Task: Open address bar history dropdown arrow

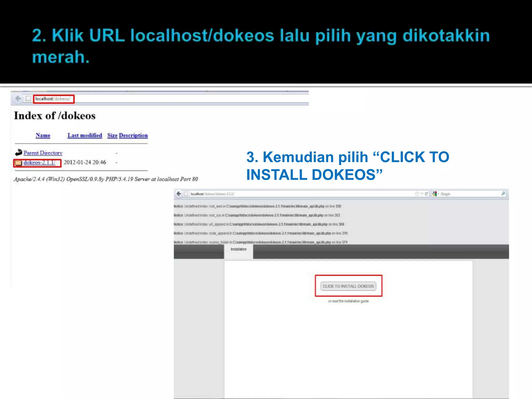Action: click(x=422, y=194)
